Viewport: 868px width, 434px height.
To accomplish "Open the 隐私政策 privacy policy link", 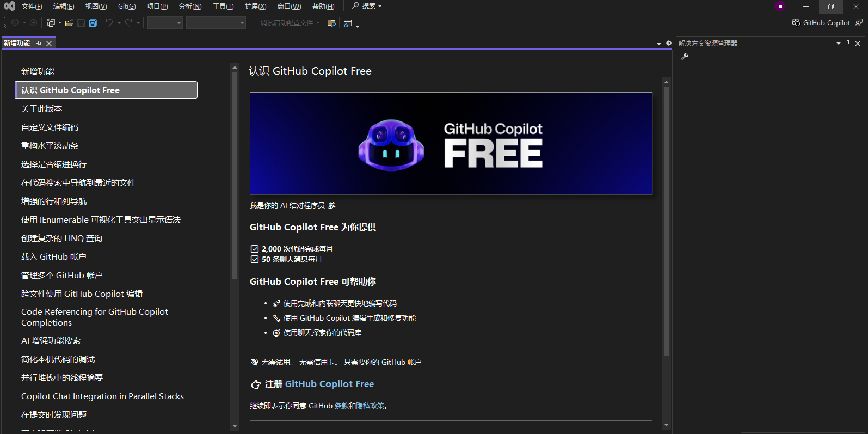I will [370, 406].
